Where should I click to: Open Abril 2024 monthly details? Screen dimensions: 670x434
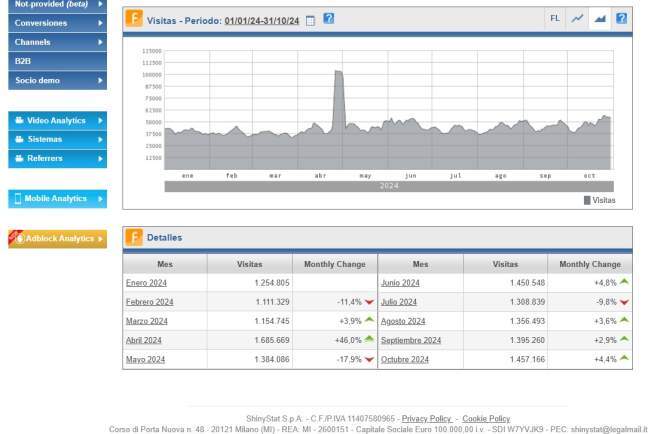146,340
